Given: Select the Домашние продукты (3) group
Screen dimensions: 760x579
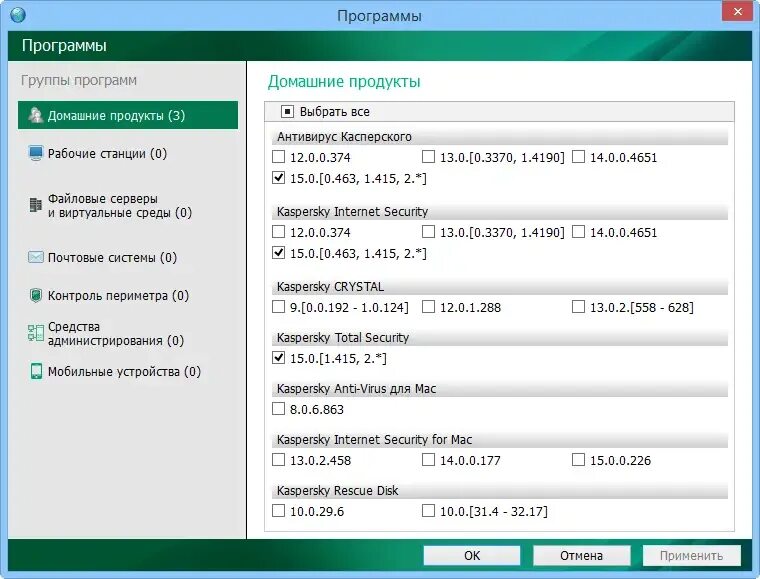Looking at the screenshot, I should pyautogui.click(x=128, y=115).
